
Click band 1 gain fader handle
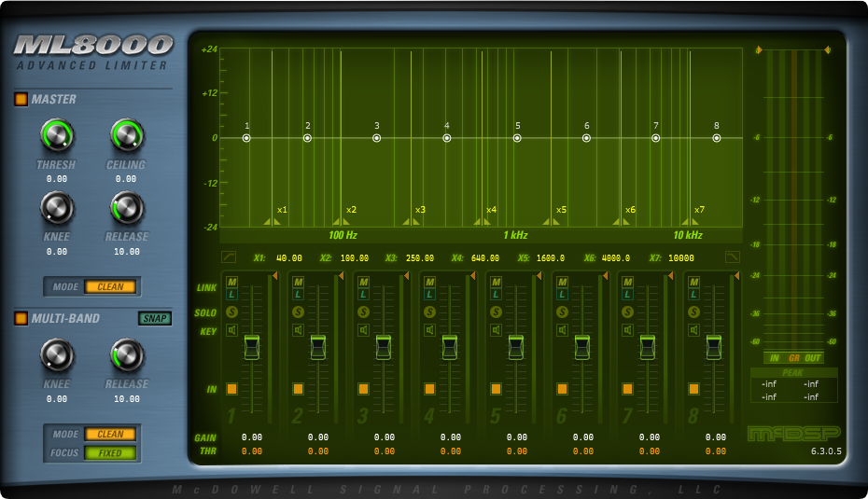point(252,347)
